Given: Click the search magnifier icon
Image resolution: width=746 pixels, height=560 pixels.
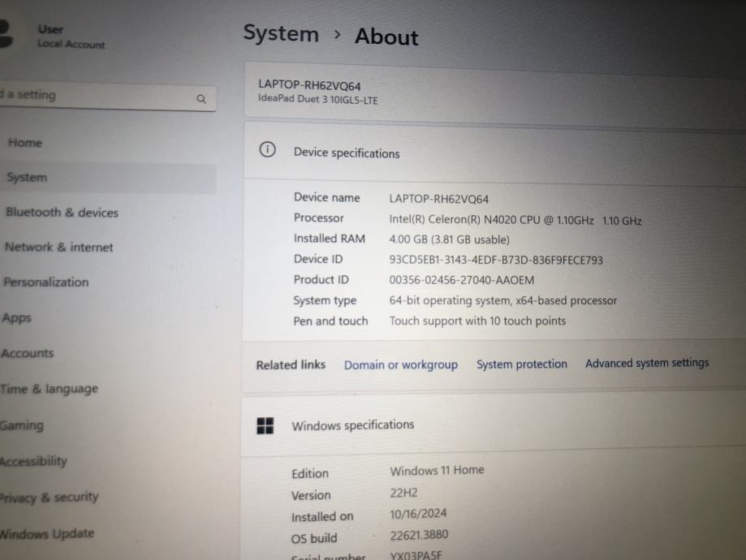Looking at the screenshot, I should [201, 99].
